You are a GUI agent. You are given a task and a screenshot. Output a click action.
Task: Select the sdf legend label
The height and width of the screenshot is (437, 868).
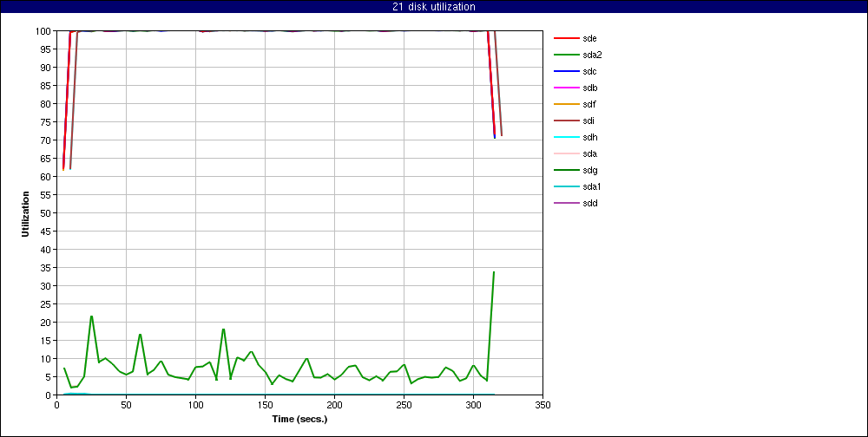pos(589,105)
